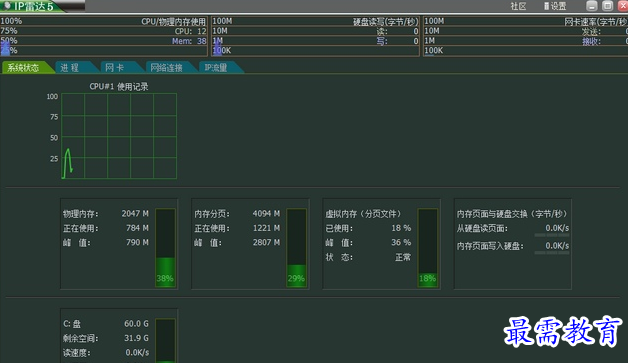Select the C: 盘 60.0 G value
This screenshot has width=628, height=363.
(x=136, y=323)
